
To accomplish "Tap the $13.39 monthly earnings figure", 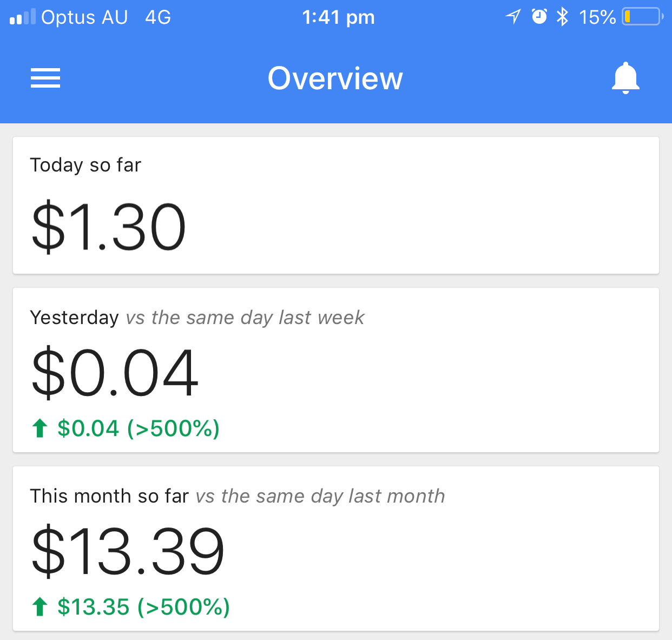I will coord(128,551).
